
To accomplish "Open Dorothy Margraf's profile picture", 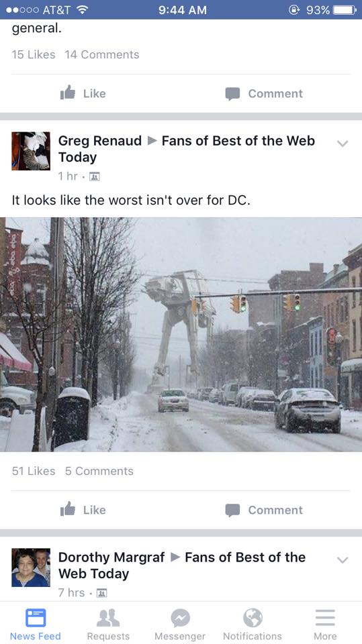I will click(x=31, y=568).
